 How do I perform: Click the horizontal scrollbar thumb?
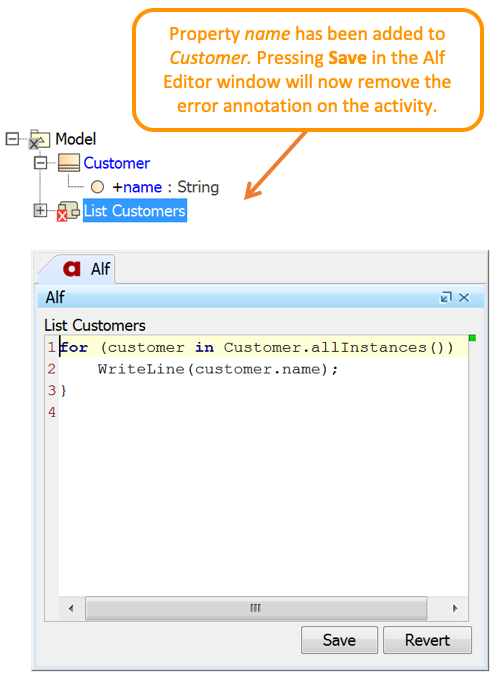256,608
